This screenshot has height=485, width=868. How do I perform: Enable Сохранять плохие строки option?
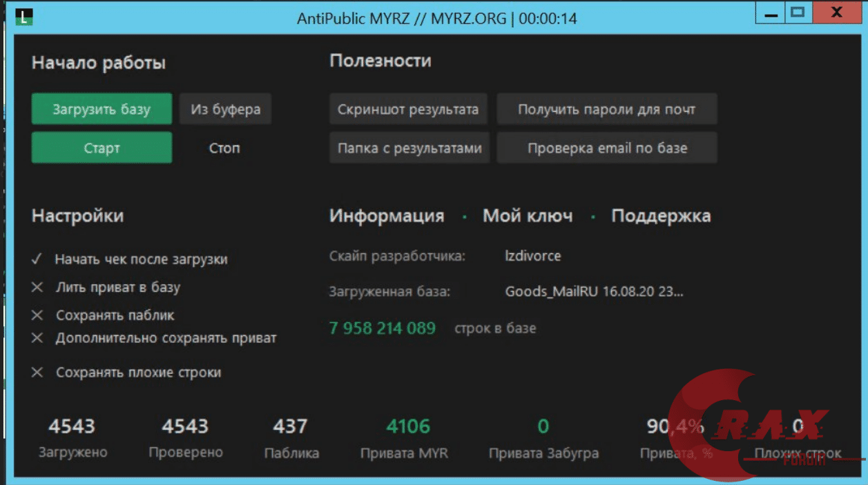point(126,373)
